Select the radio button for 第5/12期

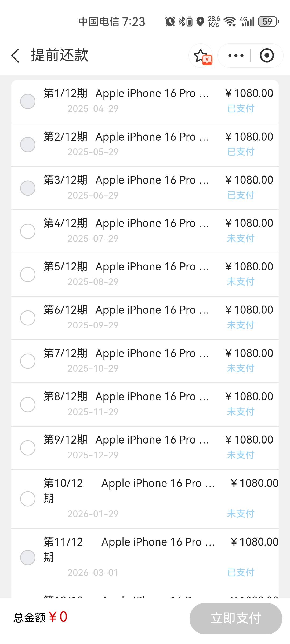(x=28, y=274)
